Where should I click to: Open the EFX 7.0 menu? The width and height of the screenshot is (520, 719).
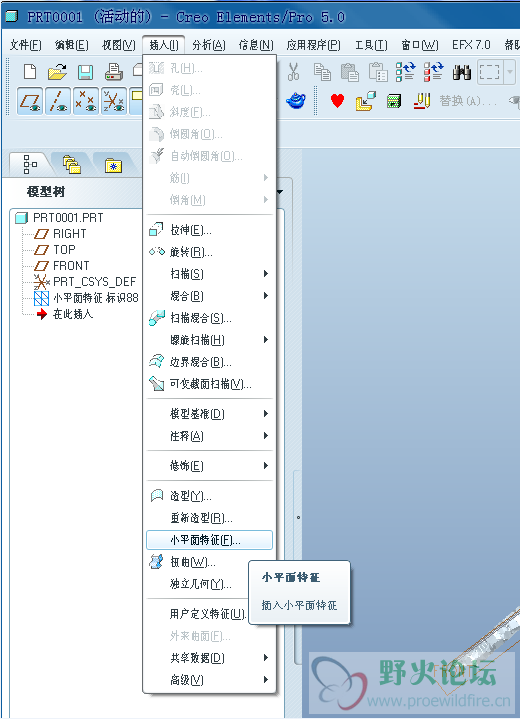[471, 45]
